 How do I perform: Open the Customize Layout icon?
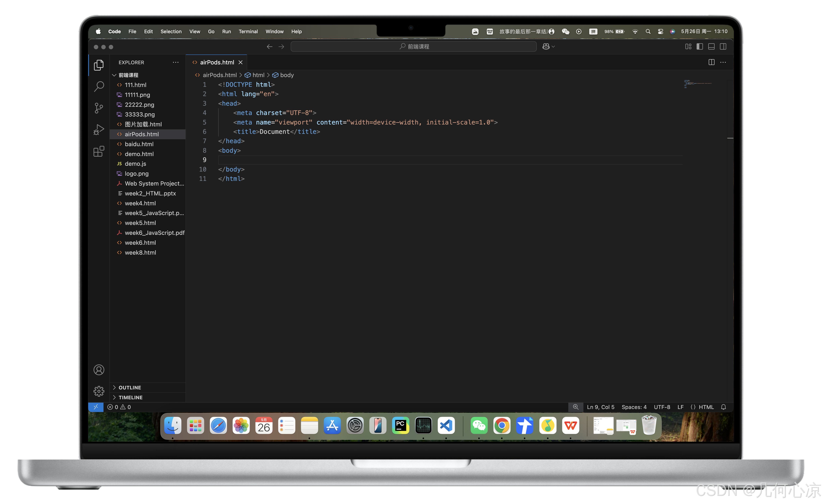688,47
